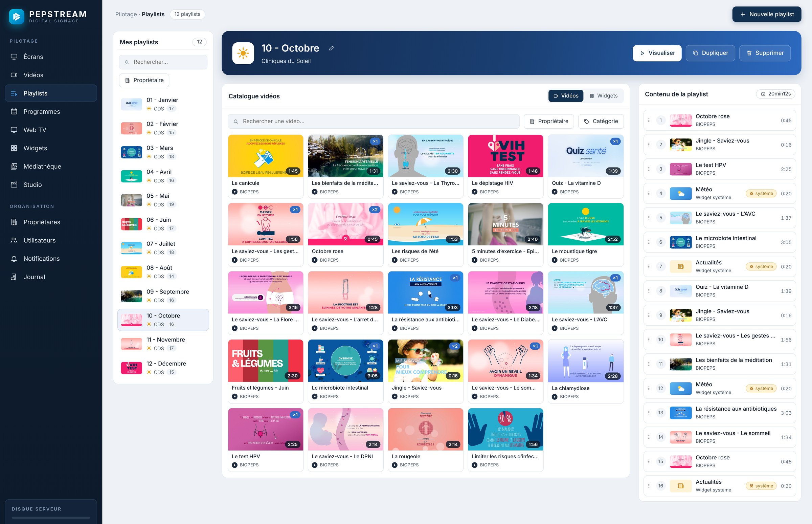Open the Playlists menu item
Screen dimensions: 812x524
coord(51,93)
